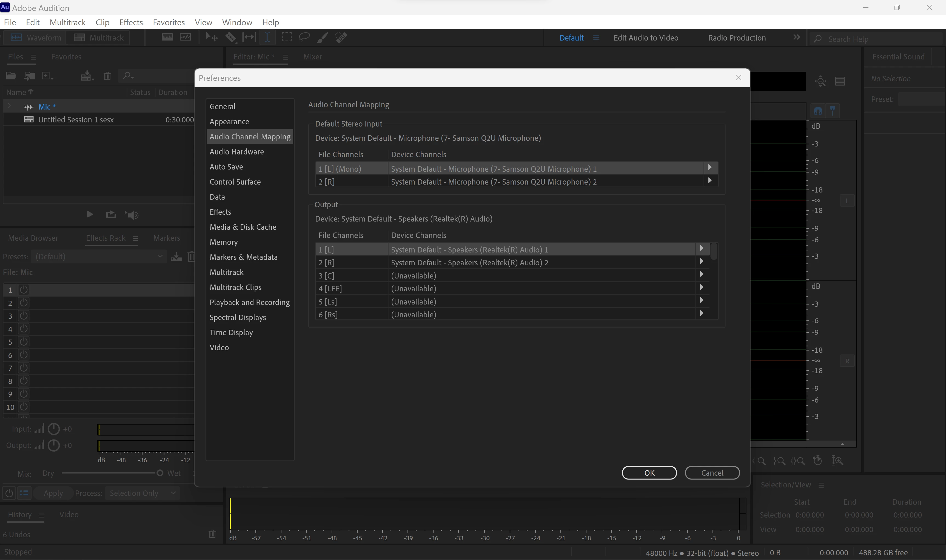Click the OK button in Preferences

[x=649, y=473]
